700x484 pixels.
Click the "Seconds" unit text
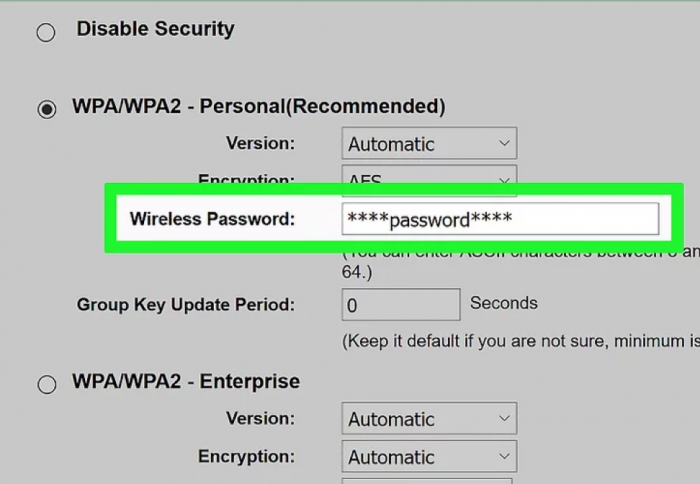504,303
